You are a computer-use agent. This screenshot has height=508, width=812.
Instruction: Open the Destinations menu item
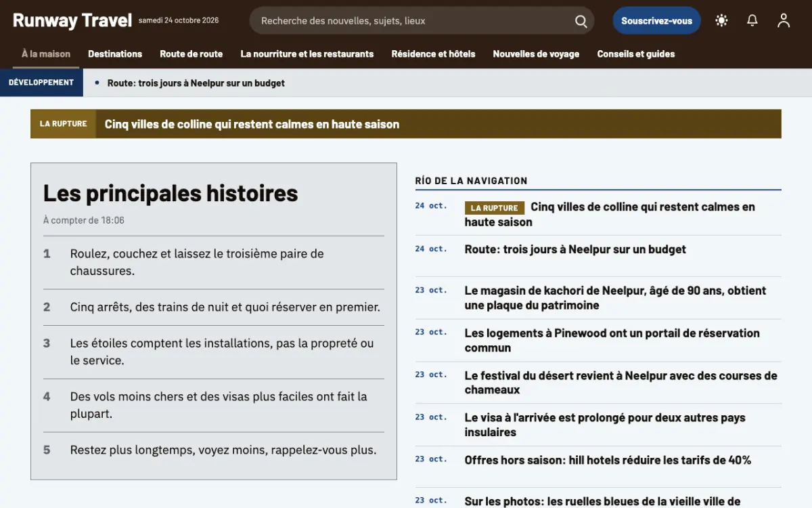tap(115, 54)
